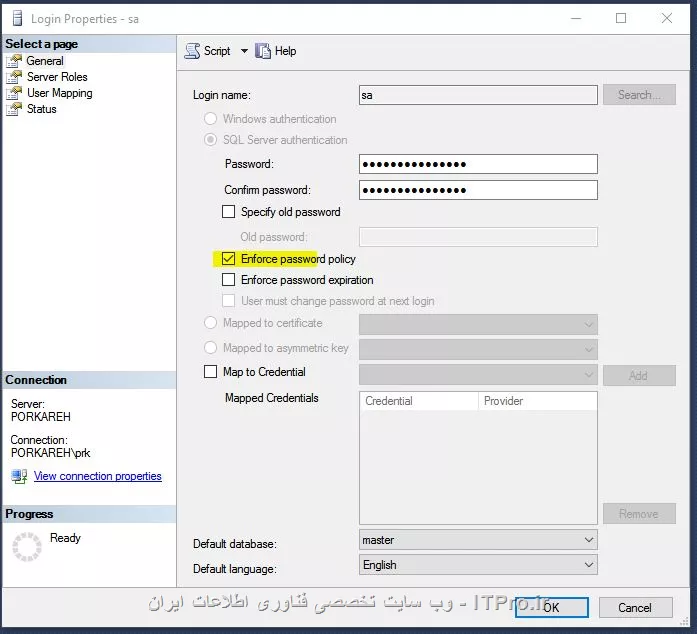The image size is (697, 634).
Task: Open the Default database dropdown
Action: [478, 540]
